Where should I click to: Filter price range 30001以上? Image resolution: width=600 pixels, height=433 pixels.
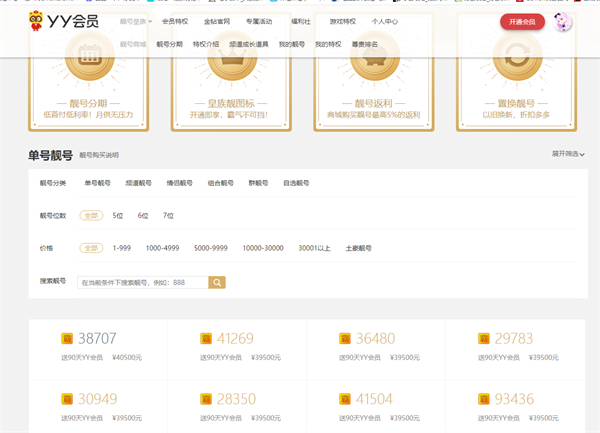[315, 248]
